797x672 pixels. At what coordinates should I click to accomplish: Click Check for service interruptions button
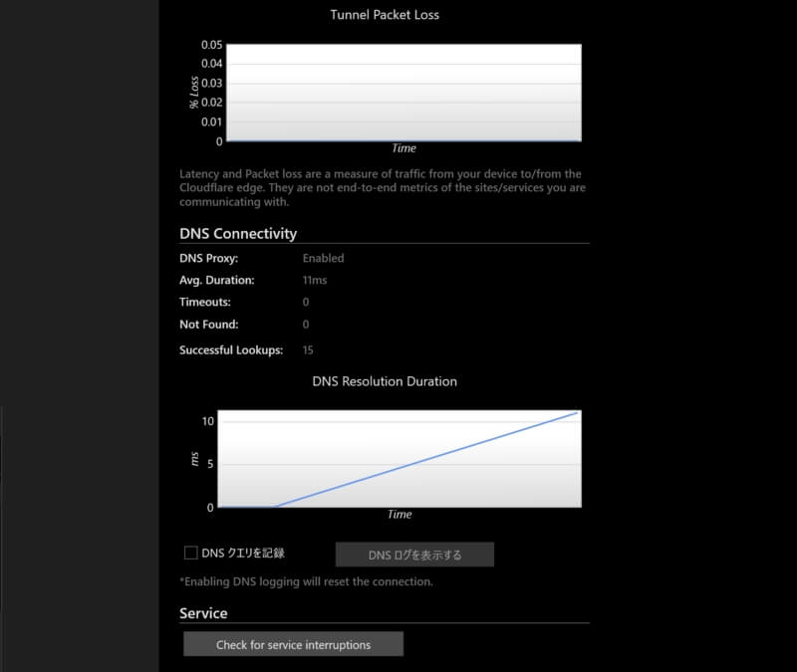pyautogui.click(x=293, y=644)
